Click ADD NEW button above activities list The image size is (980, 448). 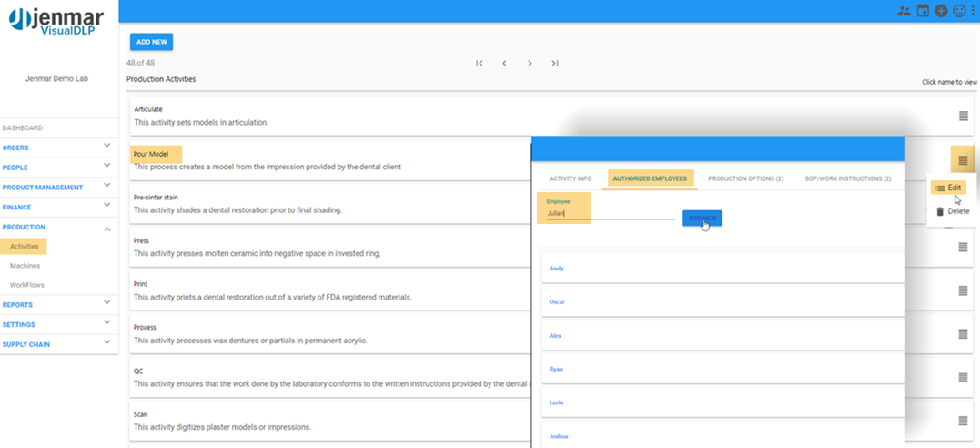point(151,42)
